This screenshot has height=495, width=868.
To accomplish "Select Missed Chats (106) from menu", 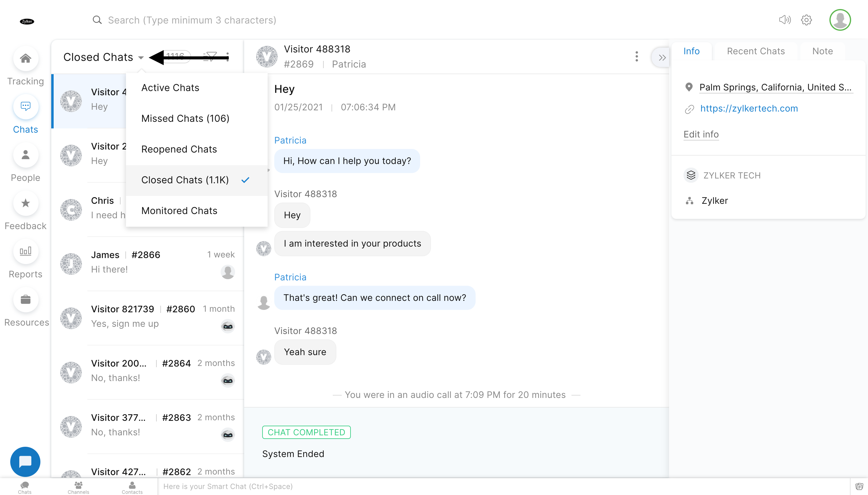I will tap(185, 118).
